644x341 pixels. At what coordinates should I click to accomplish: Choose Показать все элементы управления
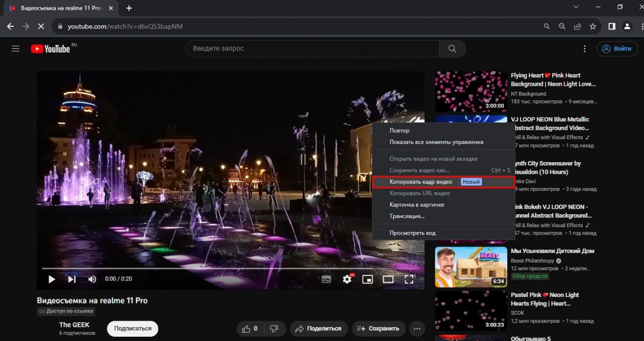pos(443,142)
